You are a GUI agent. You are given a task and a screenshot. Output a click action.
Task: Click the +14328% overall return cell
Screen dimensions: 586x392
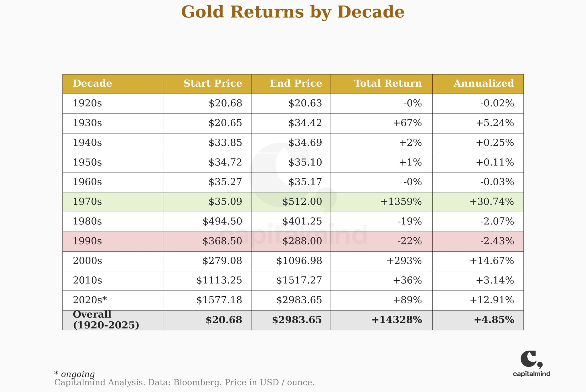click(397, 320)
